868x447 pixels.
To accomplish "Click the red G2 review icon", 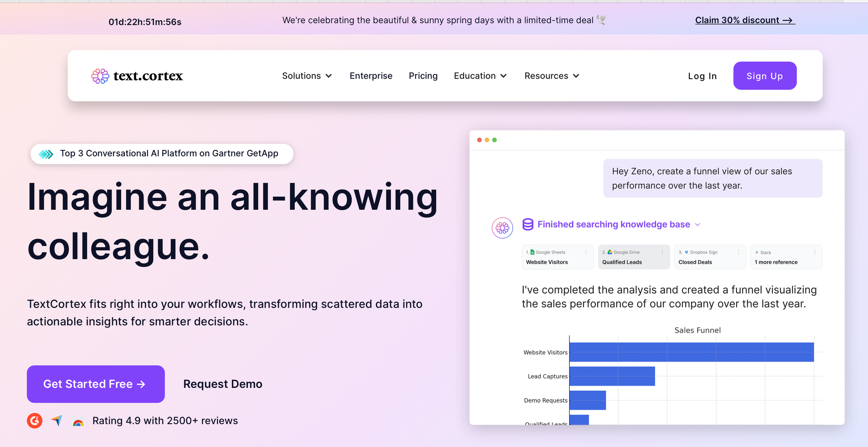I will coord(35,421).
